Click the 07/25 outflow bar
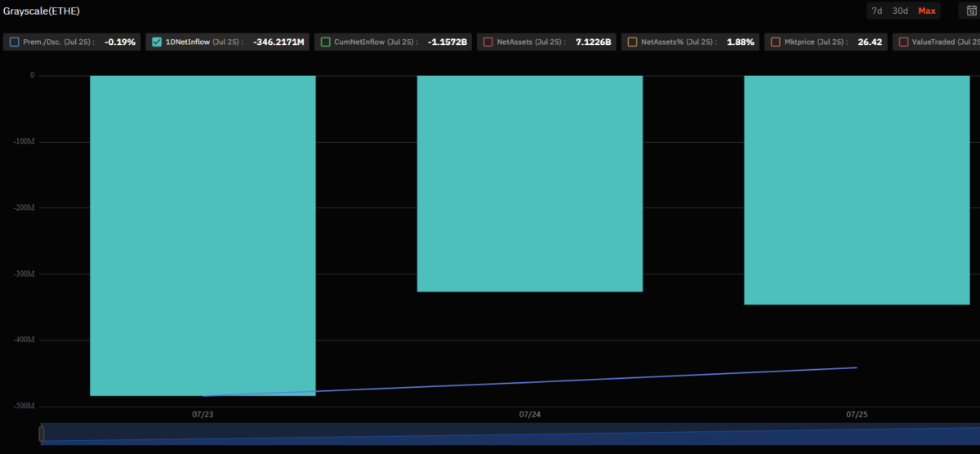Viewport: 980px width, 454px height. tap(857, 190)
